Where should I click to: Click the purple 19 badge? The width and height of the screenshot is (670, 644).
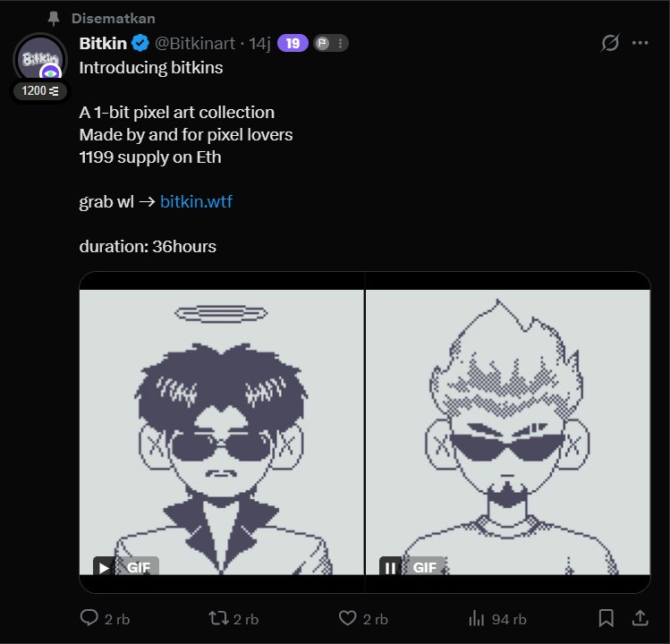[293, 43]
